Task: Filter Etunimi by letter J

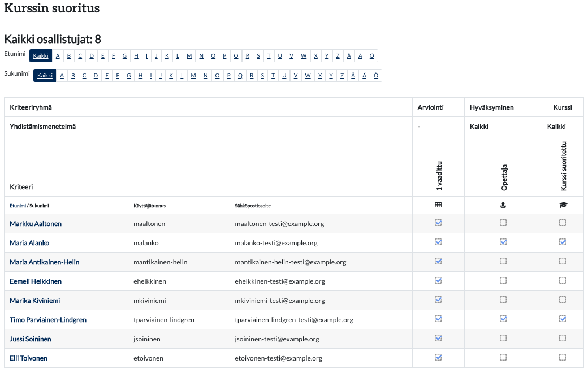Action: click(x=156, y=56)
